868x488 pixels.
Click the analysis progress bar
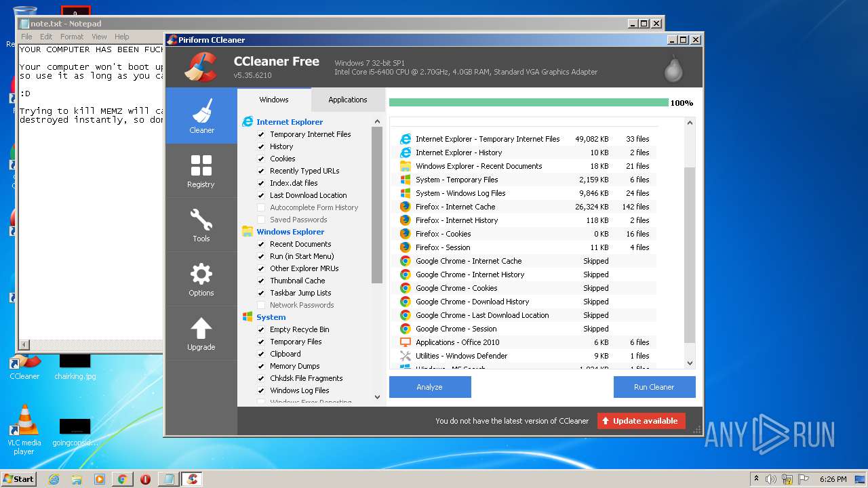coord(529,103)
